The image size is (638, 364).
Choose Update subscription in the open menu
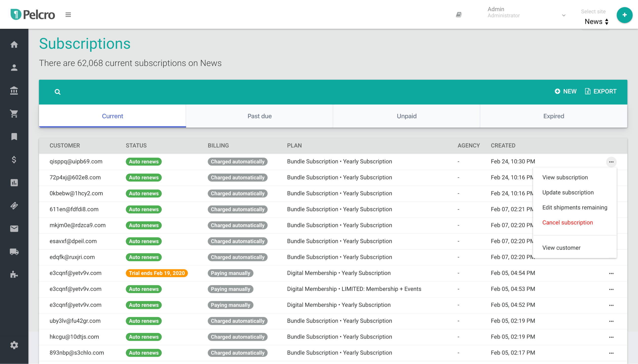568,192
